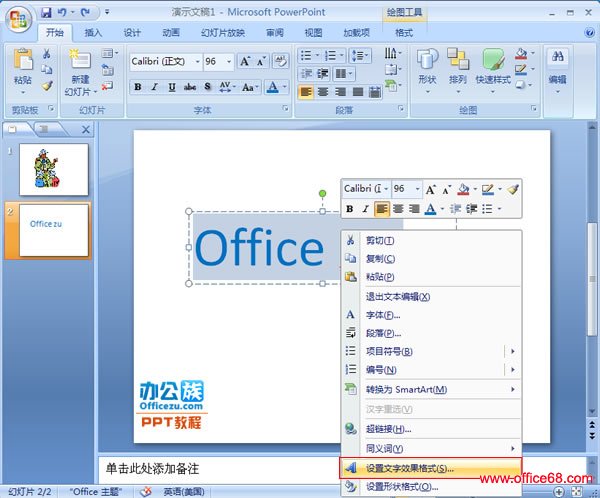Clear all formatting in ribbon font group
Image resolution: width=600 pixels, height=498 pixels.
281,61
